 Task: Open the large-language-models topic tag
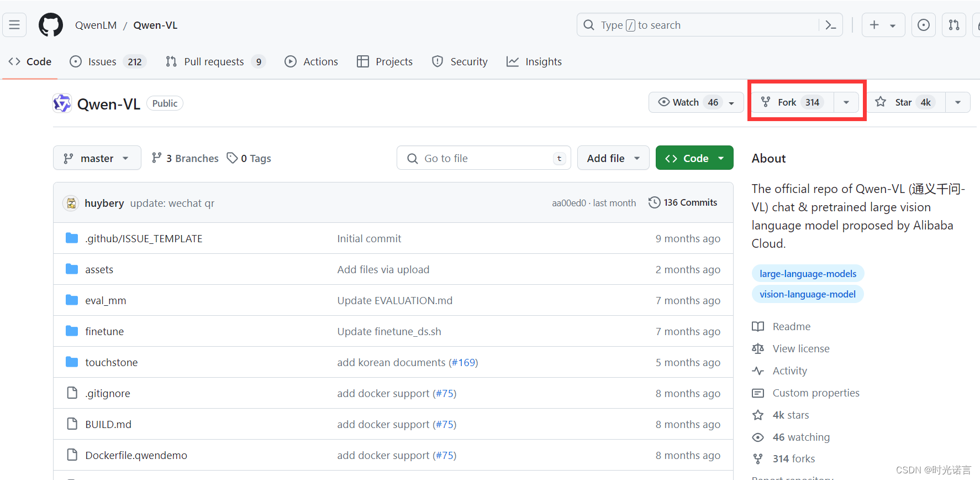pos(808,274)
